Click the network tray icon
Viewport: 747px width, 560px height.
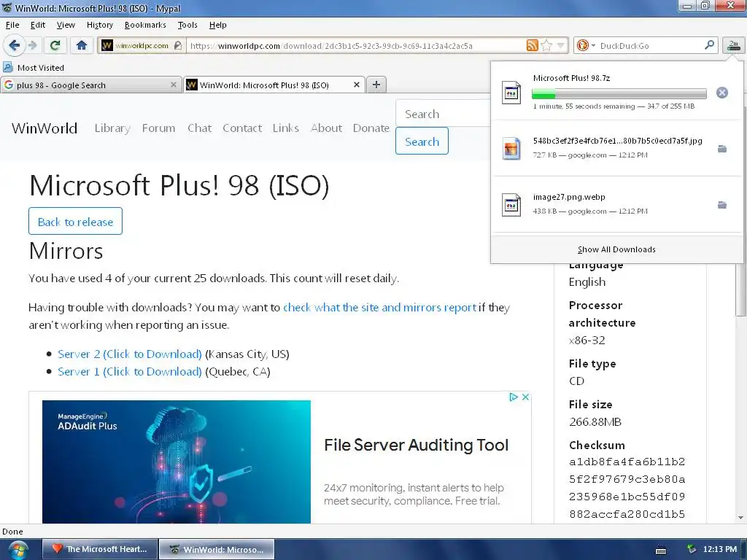coord(692,550)
